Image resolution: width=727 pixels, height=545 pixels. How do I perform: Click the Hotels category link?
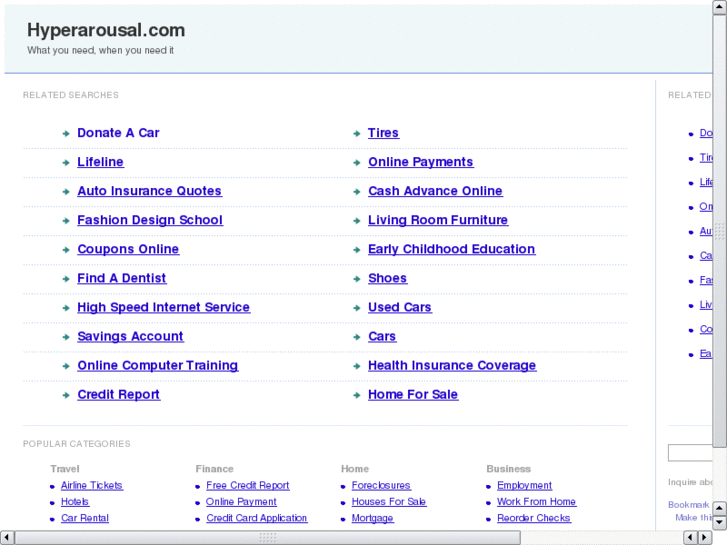75,501
